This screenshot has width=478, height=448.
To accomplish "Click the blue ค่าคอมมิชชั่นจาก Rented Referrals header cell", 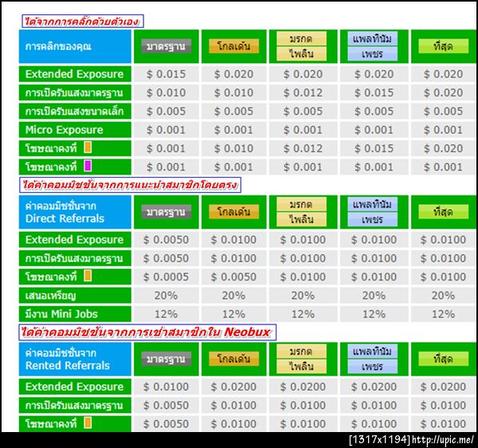I will point(75,359).
